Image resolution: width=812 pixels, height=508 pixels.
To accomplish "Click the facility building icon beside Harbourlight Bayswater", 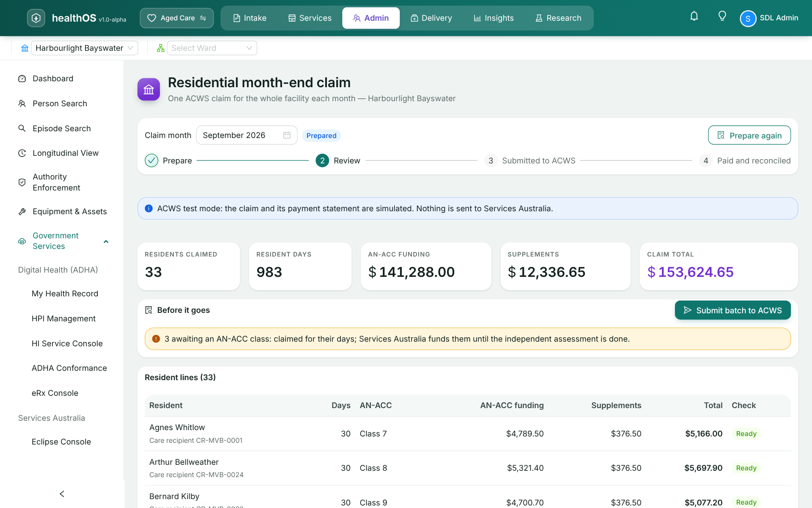I will [x=25, y=48].
